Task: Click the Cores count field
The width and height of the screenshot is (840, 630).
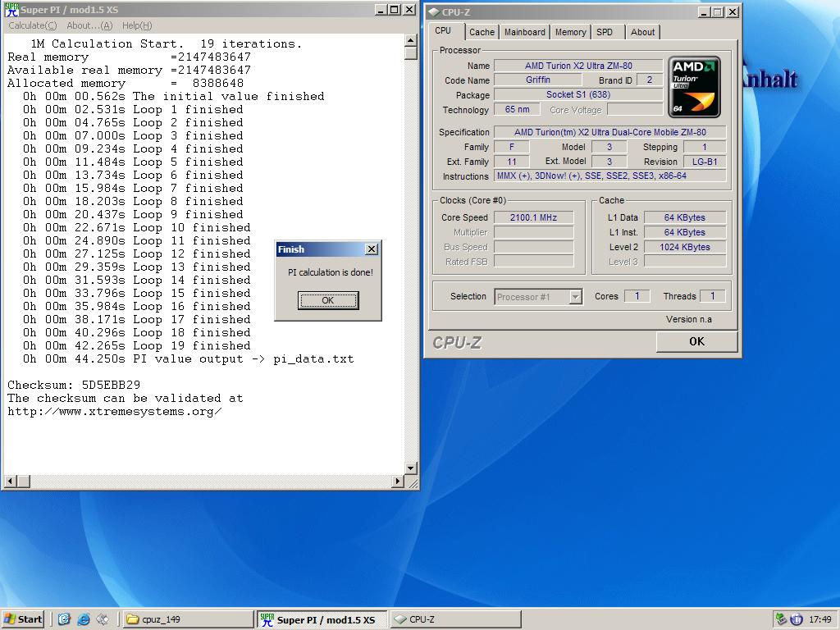Action: pyautogui.click(x=637, y=295)
